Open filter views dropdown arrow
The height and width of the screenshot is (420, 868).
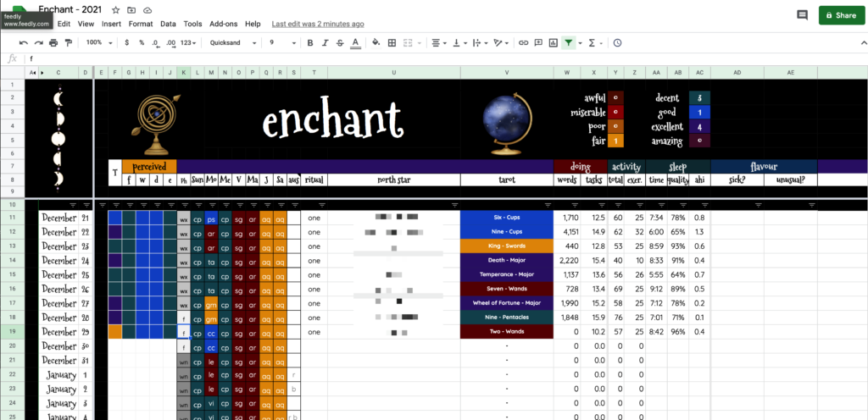click(x=580, y=42)
